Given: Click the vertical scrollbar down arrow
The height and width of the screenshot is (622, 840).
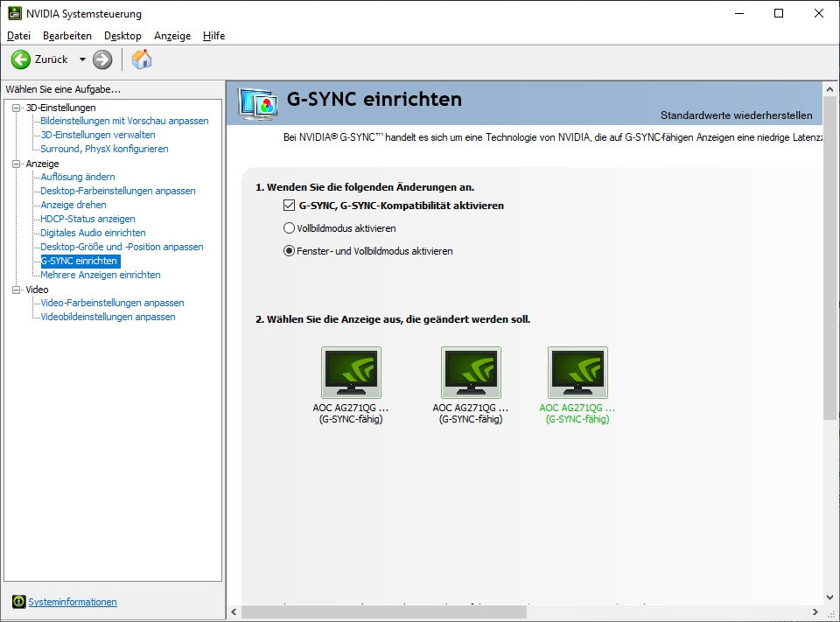Looking at the screenshot, I should (829, 597).
